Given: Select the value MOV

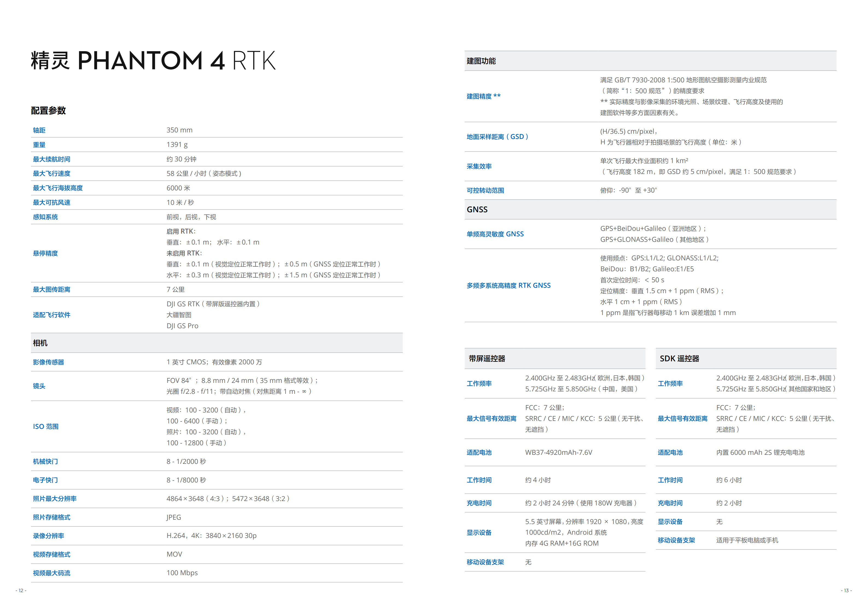Looking at the screenshot, I should [174, 555].
